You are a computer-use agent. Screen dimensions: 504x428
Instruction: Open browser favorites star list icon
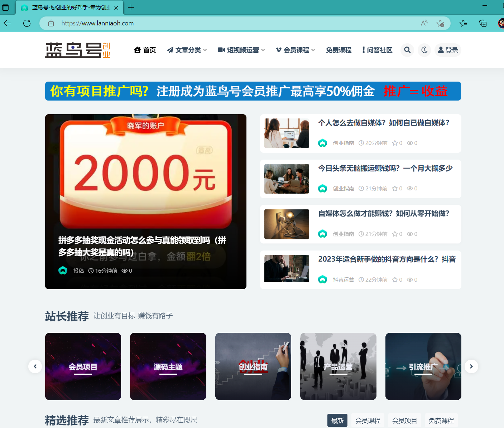click(463, 23)
